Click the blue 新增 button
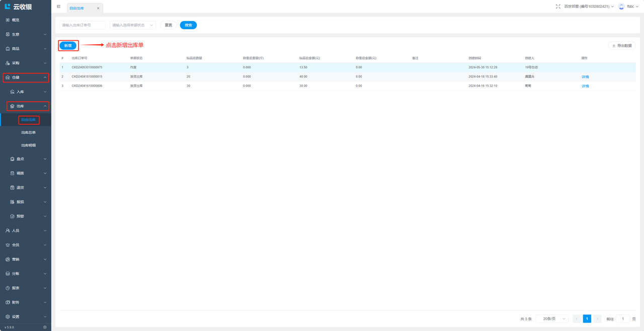The width and height of the screenshot is (644, 331). [68, 46]
